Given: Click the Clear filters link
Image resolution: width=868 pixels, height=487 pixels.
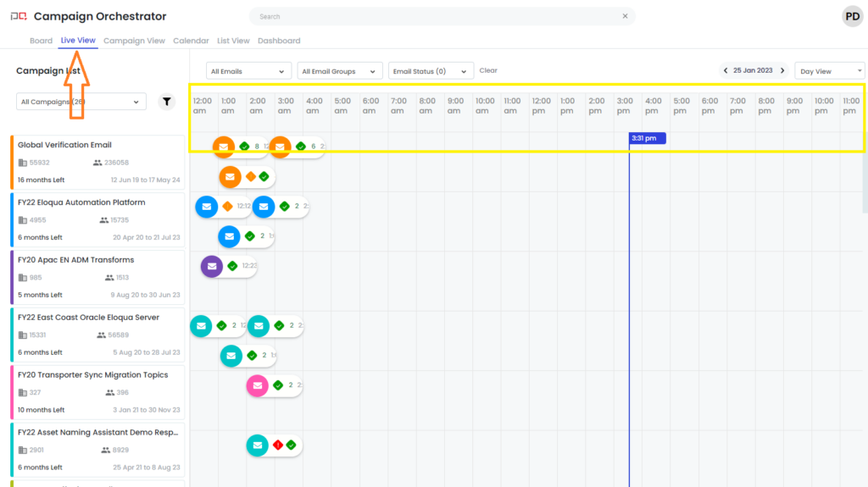Looking at the screenshot, I should tap(488, 70).
